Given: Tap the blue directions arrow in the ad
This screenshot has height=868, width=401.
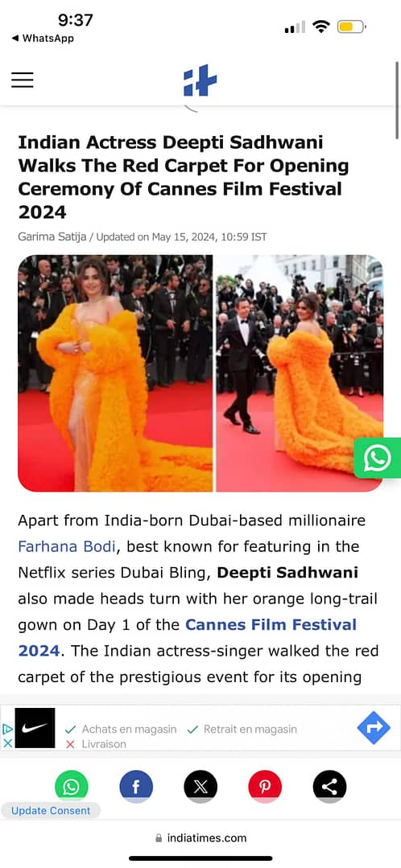Looking at the screenshot, I should 374,727.
